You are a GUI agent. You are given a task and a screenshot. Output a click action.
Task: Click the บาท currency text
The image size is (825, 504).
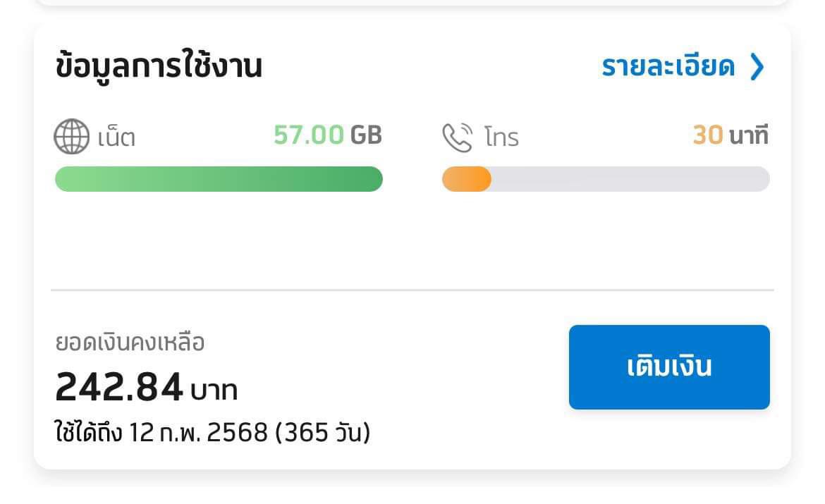(214, 390)
